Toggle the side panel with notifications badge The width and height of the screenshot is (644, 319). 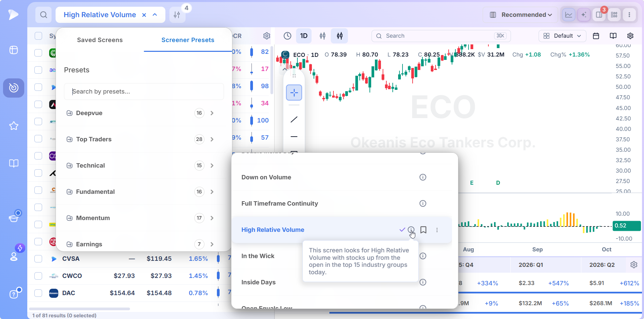pyautogui.click(x=599, y=15)
